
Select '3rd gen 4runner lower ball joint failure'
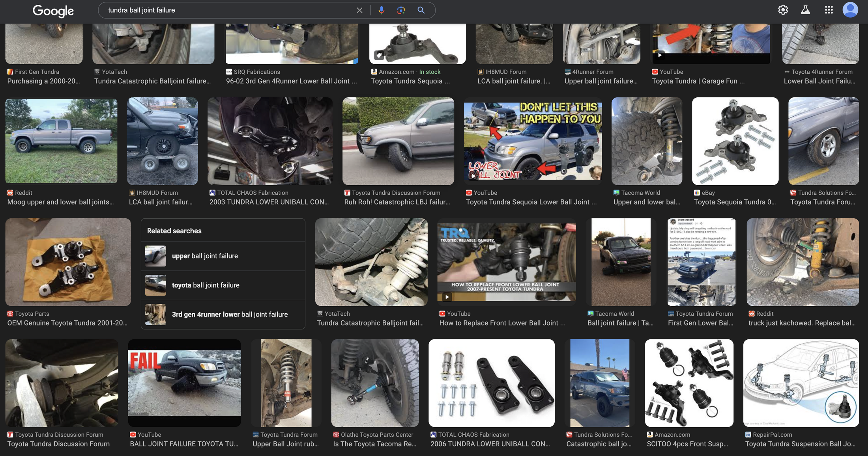click(x=223, y=314)
